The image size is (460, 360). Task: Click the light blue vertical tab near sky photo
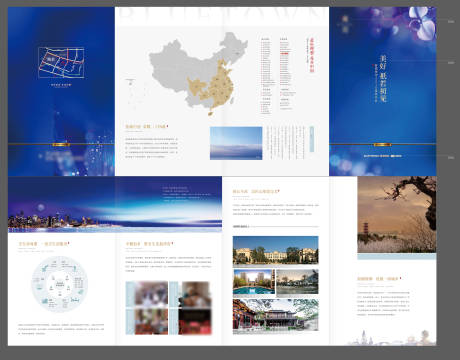coord(312,139)
